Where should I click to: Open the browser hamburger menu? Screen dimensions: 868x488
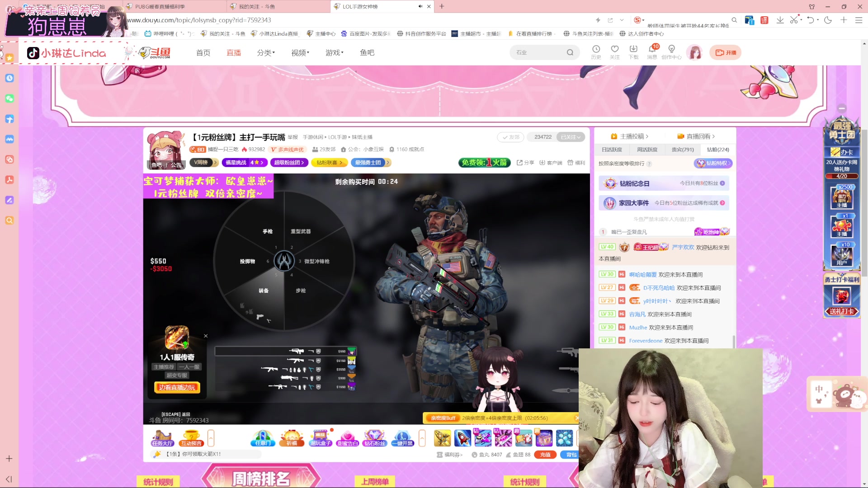[x=859, y=20]
